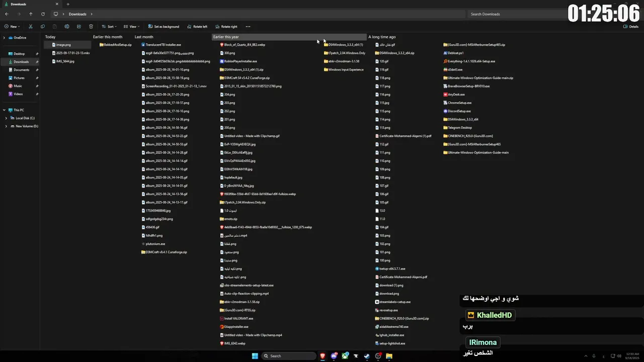Select plutonium.exe file
The height and width of the screenshot is (362, 644).
click(x=153, y=244)
